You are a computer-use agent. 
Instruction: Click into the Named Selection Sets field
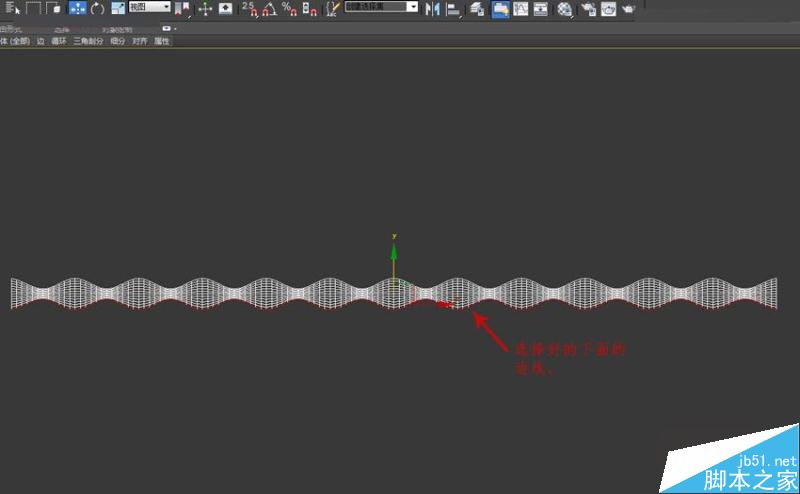376,7
